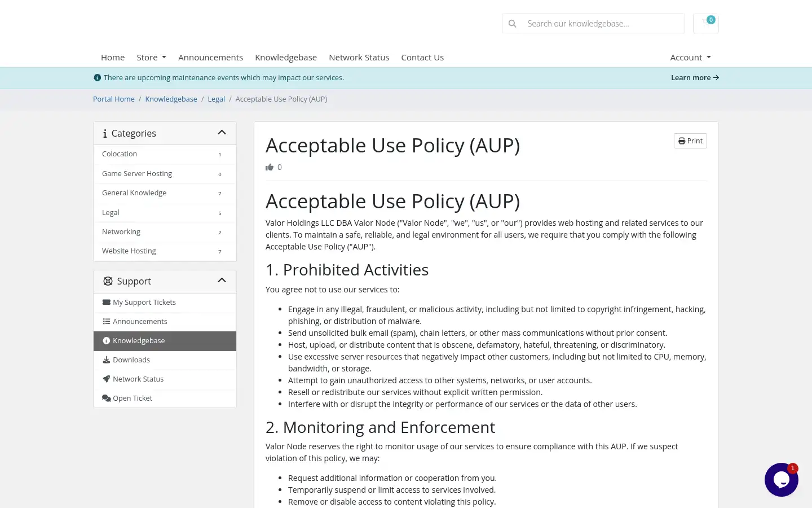This screenshot has width=812, height=508.
Task: Click Open Ticket in the Support panel
Action: click(165, 398)
